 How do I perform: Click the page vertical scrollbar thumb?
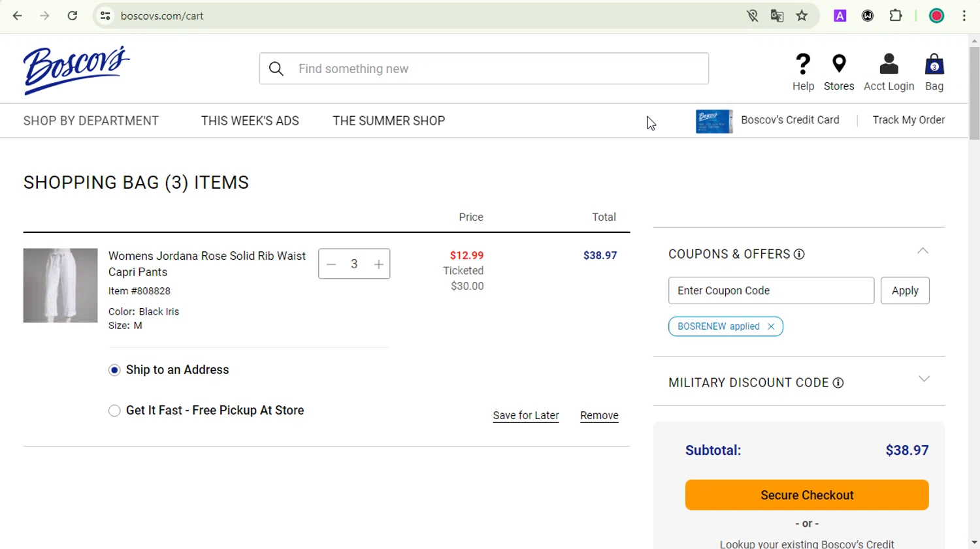[974, 93]
